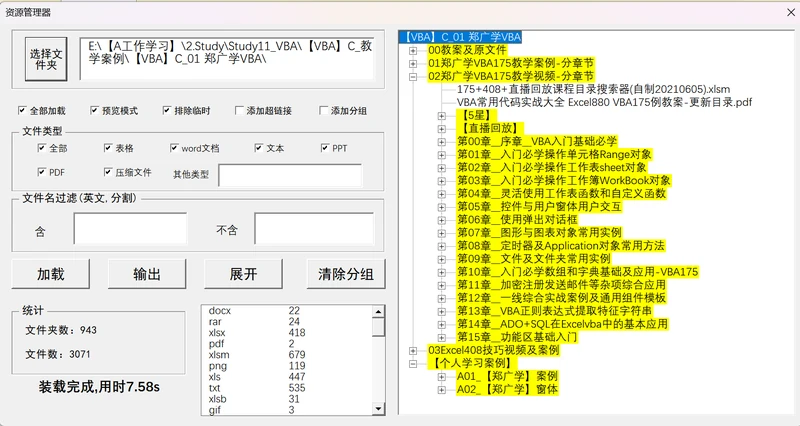Select 第09章 文件及文件夹常用实例 item
Image resolution: width=800 pixels, height=426 pixels.
(533, 259)
